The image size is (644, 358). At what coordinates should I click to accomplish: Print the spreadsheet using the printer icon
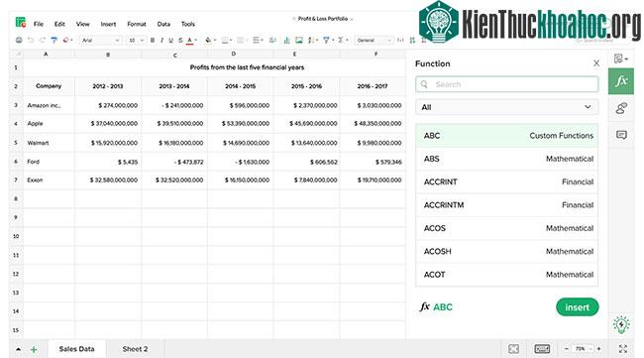click(x=19, y=41)
